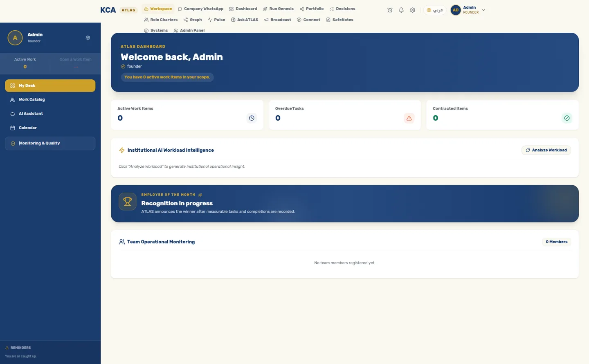
Task: Open Run Genesis
Action: [x=278, y=9]
